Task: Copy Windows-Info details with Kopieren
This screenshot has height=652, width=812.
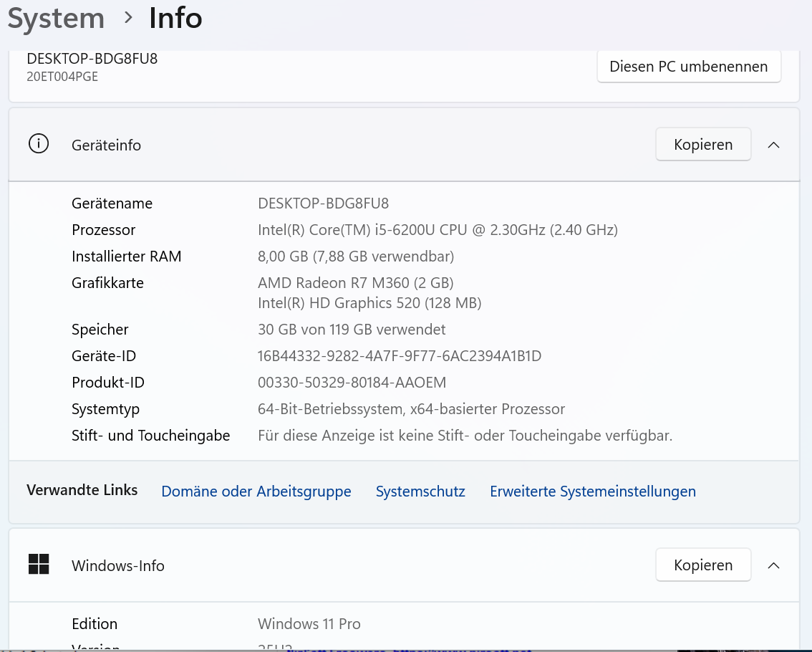Action: (703, 565)
